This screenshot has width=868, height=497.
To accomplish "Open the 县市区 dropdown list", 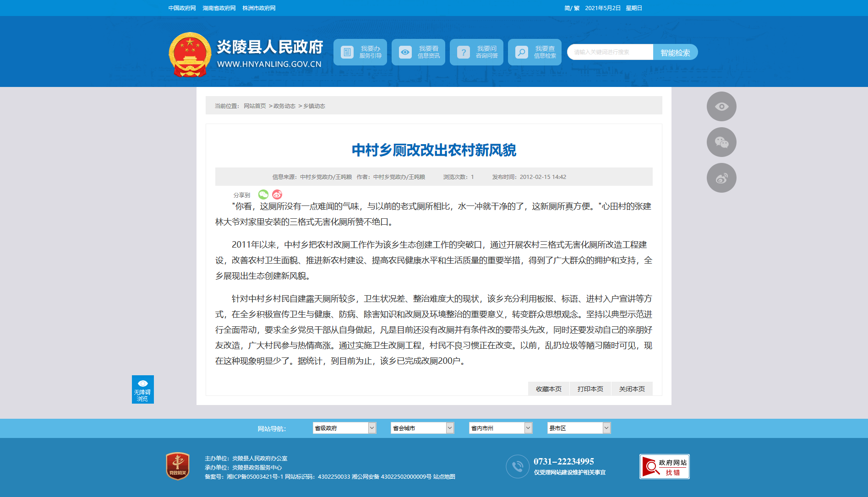I will coord(579,428).
